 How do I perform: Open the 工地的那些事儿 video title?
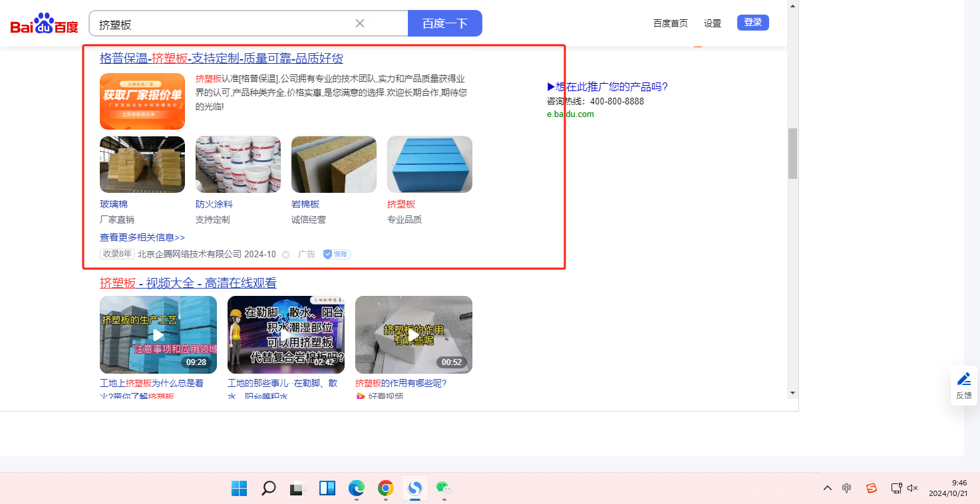coord(282,389)
